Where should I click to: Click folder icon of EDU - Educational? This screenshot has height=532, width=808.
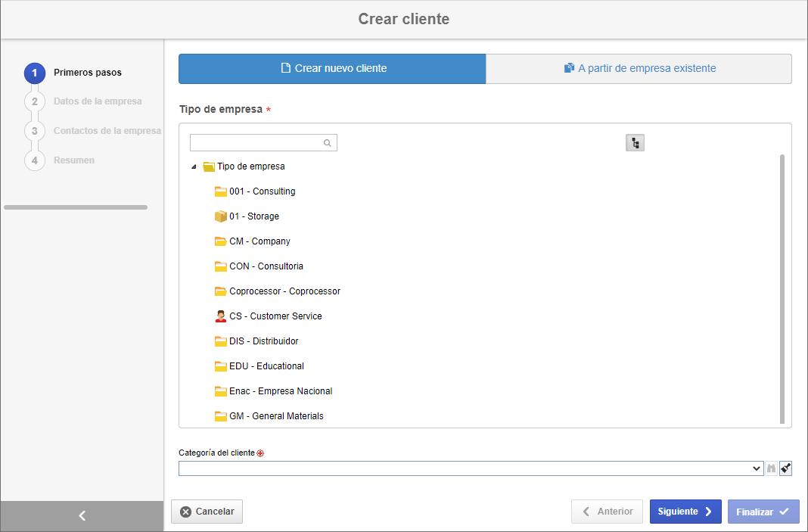[x=221, y=366]
